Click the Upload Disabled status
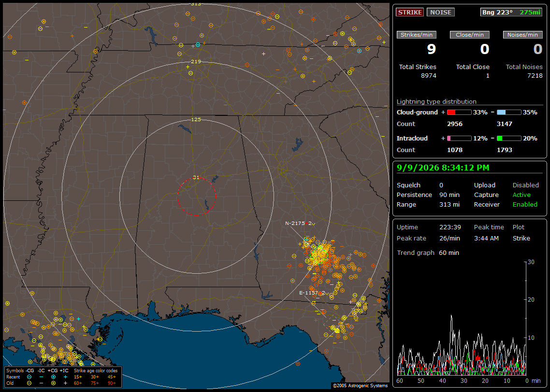Viewport: 550px width, 392px height. tap(525, 185)
